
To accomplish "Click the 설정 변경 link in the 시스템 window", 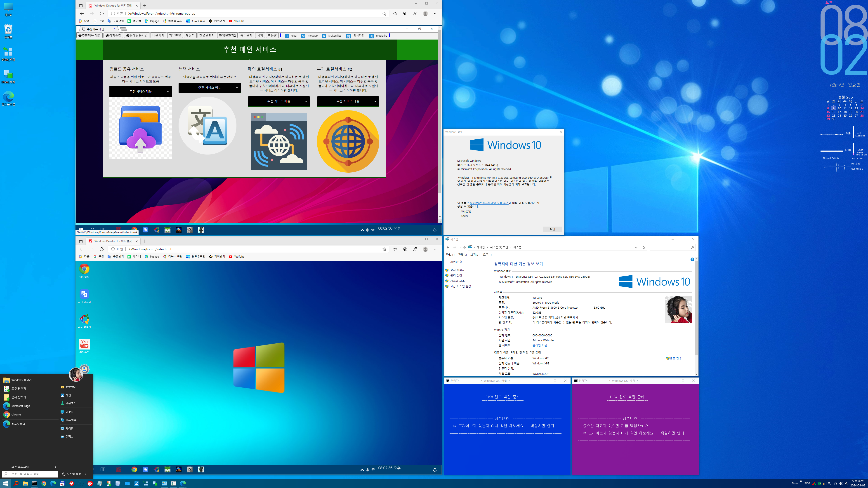I will point(674,358).
